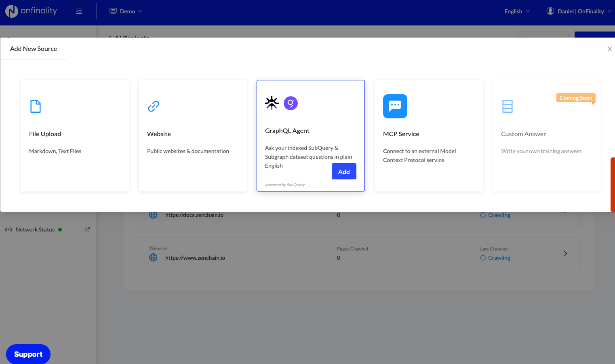Choose the MCP Service source card
The width and height of the screenshot is (615, 364).
click(428, 136)
